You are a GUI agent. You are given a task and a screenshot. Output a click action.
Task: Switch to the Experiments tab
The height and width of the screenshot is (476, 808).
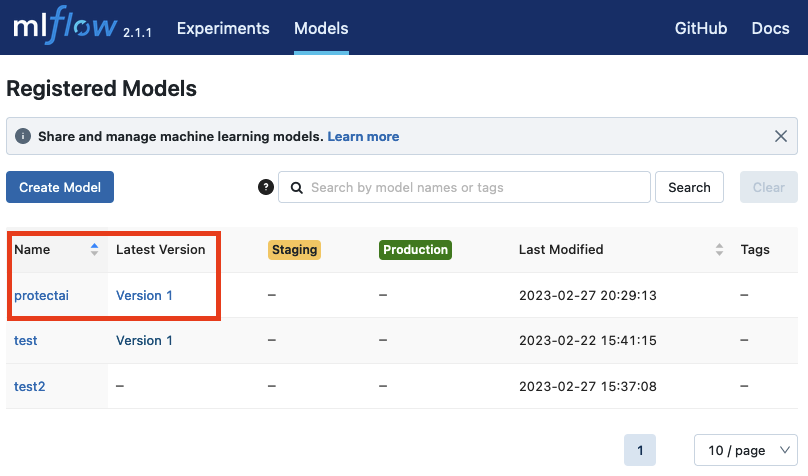click(223, 28)
